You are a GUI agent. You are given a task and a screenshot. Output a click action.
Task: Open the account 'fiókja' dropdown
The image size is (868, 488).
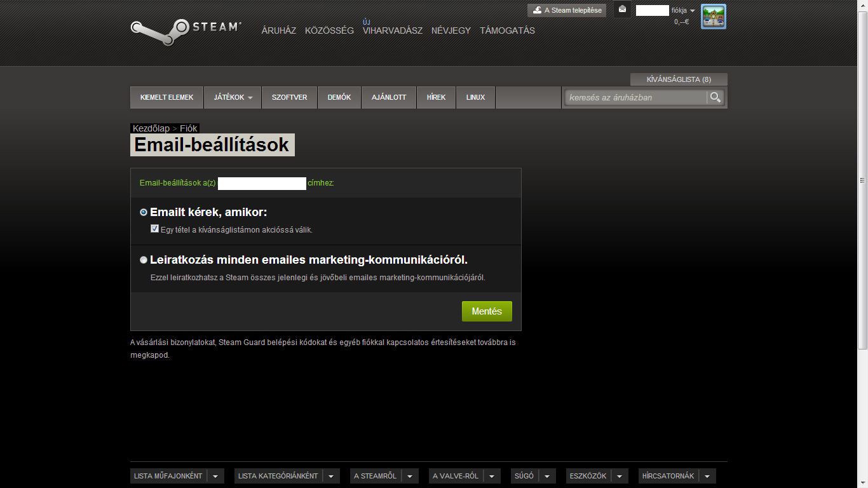click(683, 10)
